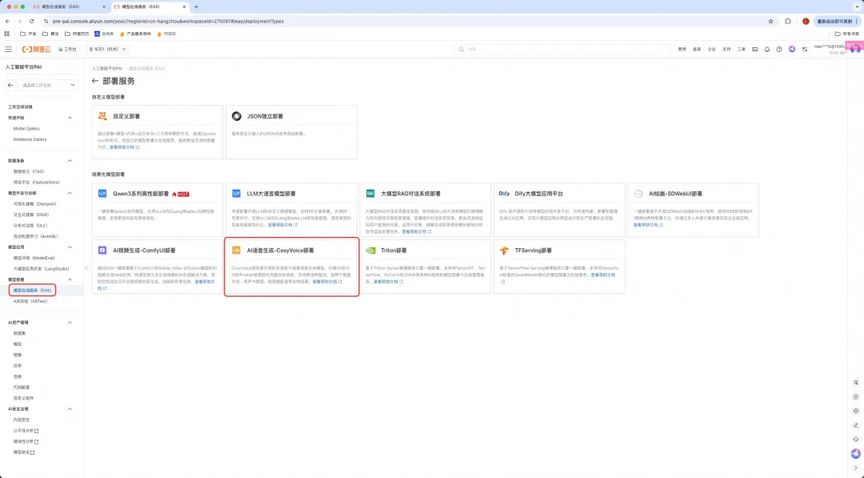Click the Dify大模型应用平台 logo
The width and height of the screenshot is (864, 478).
(505, 193)
